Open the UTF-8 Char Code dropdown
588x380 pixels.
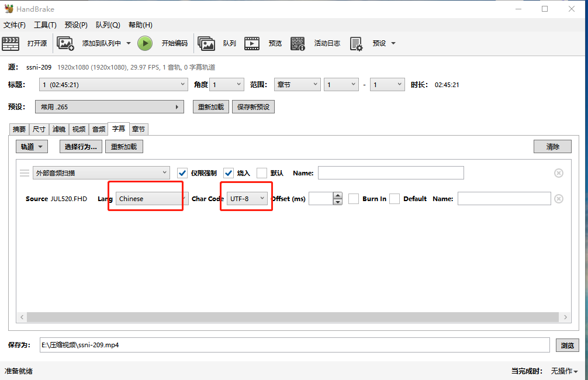coord(248,199)
